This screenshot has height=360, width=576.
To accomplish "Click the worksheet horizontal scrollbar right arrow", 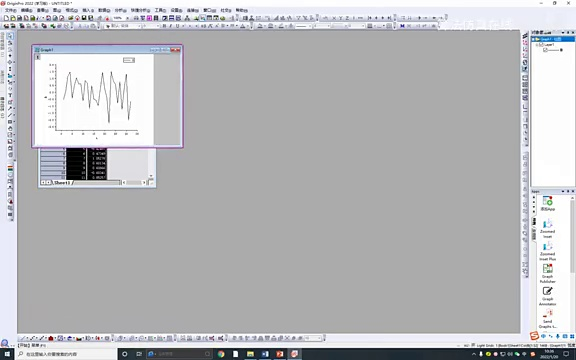I will pyautogui.click(x=144, y=183).
